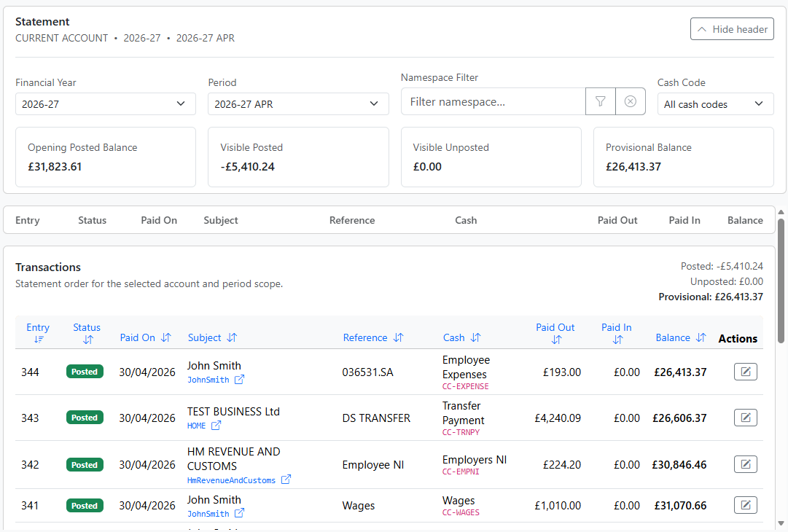Click the Posted badge on entry 341
Screen dimensions: 788x532
[x=85, y=505]
